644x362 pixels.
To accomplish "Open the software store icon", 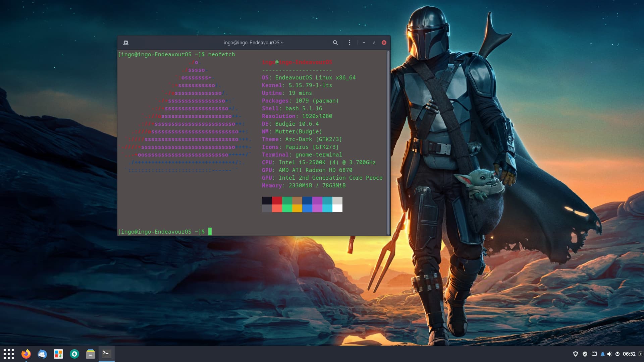I will click(x=58, y=354).
